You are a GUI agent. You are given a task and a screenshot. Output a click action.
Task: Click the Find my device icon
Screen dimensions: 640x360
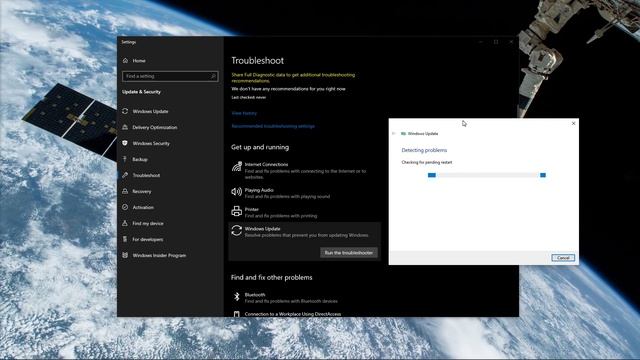(125, 223)
